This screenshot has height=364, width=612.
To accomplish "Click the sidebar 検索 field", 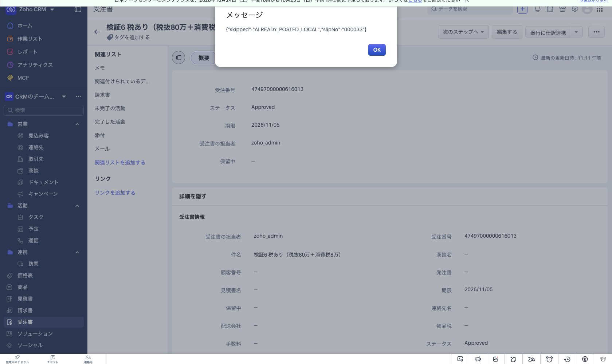I will (44, 110).
